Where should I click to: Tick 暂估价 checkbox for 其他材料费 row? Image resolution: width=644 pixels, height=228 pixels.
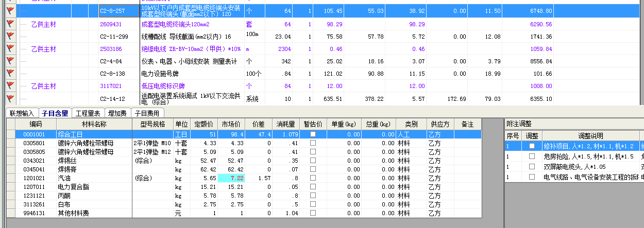point(313,213)
